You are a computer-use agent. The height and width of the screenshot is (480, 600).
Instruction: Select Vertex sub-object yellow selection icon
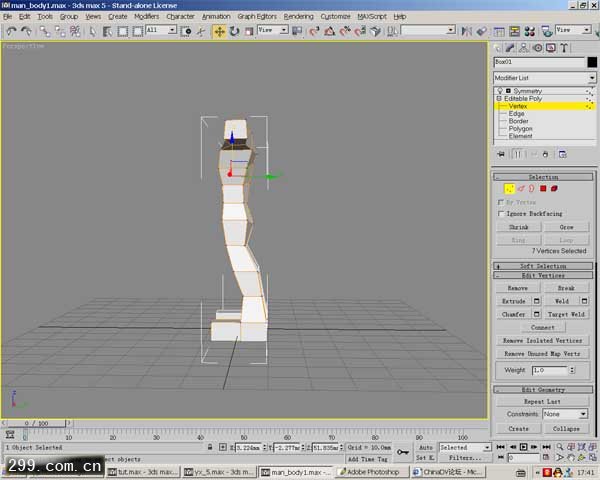[509, 189]
